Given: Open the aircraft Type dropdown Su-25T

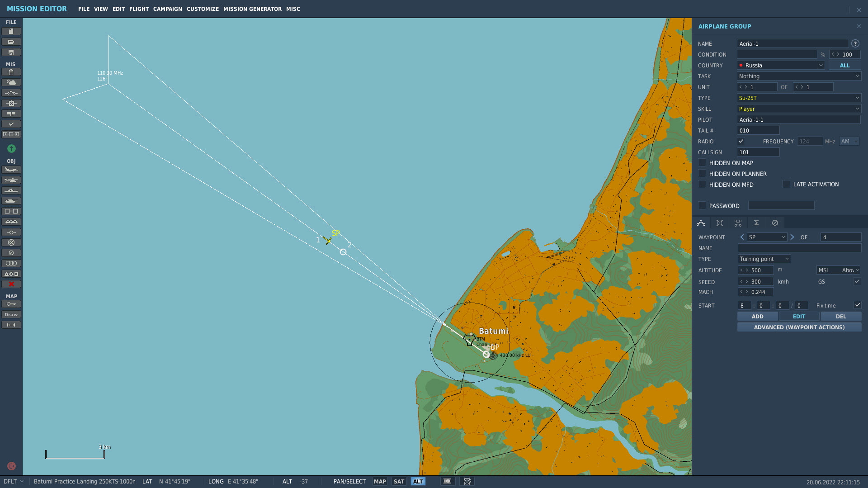Looking at the screenshot, I should [x=798, y=98].
